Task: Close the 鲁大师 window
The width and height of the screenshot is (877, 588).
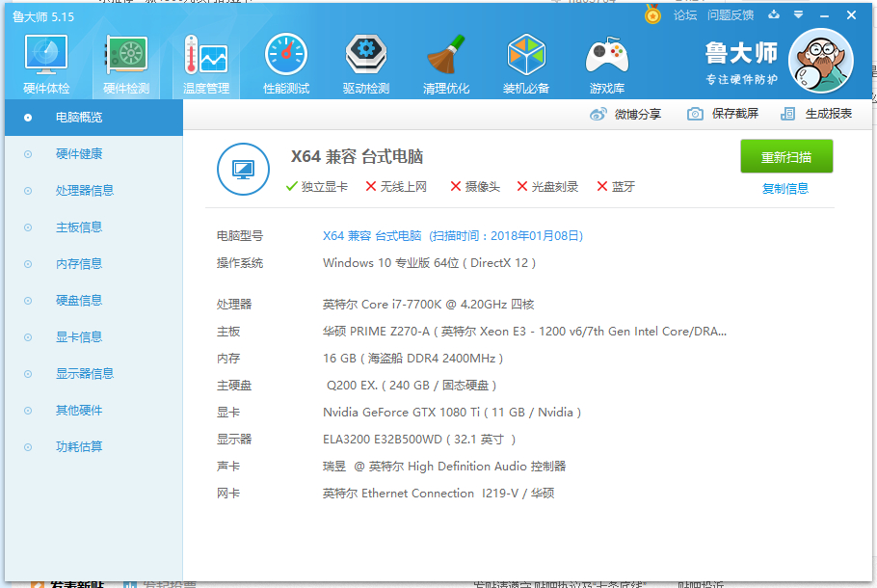Action: pyautogui.click(x=851, y=15)
